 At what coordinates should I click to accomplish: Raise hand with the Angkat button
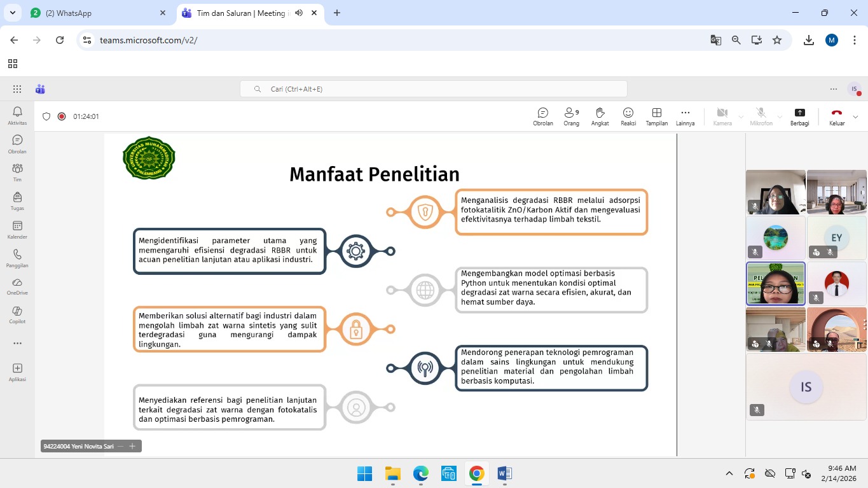(600, 116)
